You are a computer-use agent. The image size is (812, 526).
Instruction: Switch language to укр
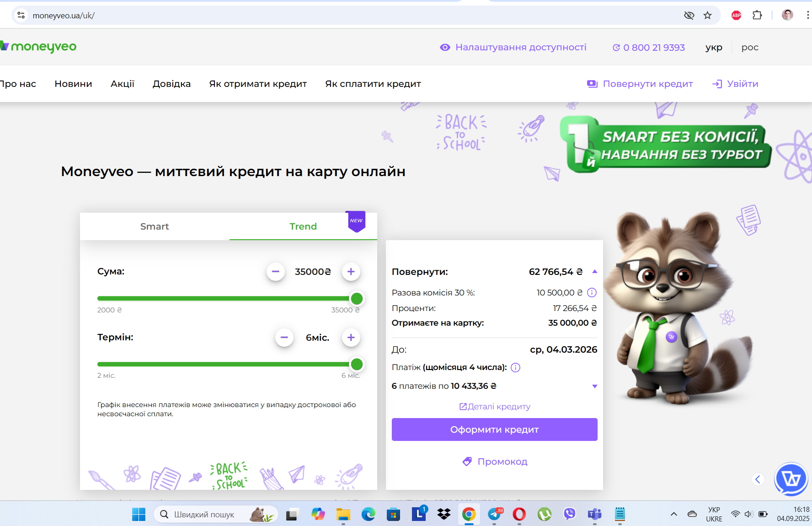(714, 47)
